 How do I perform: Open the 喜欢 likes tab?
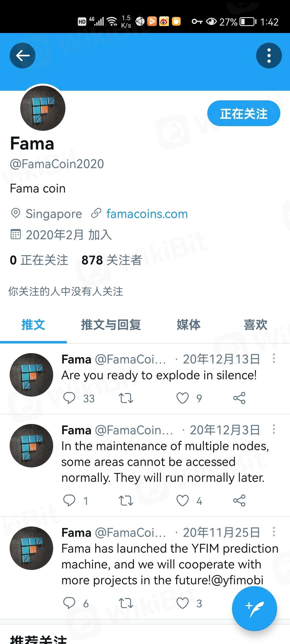255,325
